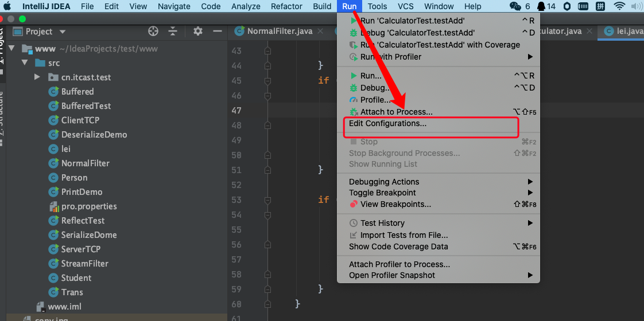Select www.iml module file

[64, 307]
